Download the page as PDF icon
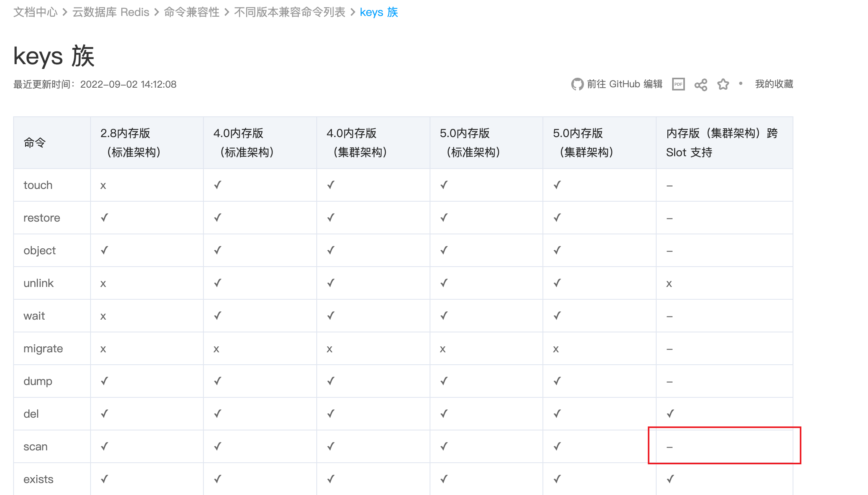The width and height of the screenshot is (868, 495). (x=678, y=84)
